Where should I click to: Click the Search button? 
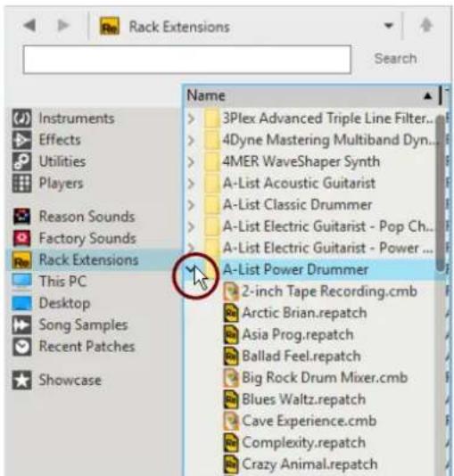point(395,59)
